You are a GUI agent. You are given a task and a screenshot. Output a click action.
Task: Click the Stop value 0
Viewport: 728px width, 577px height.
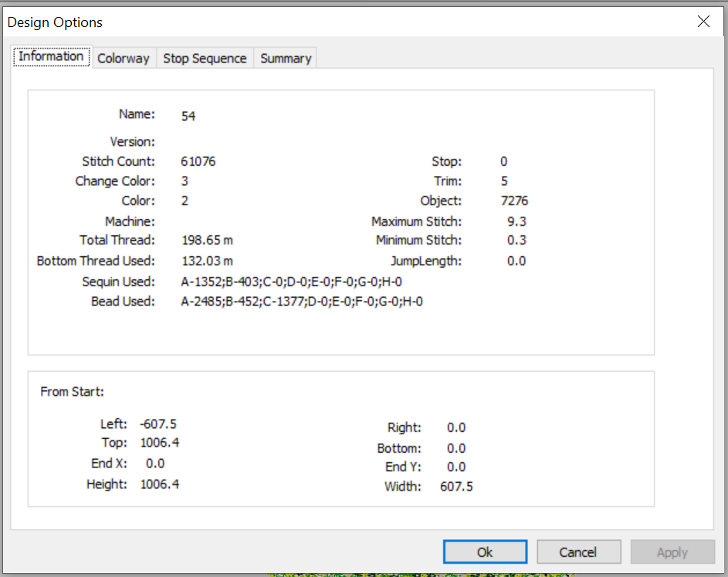pyautogui.click(x=504, y=161)
